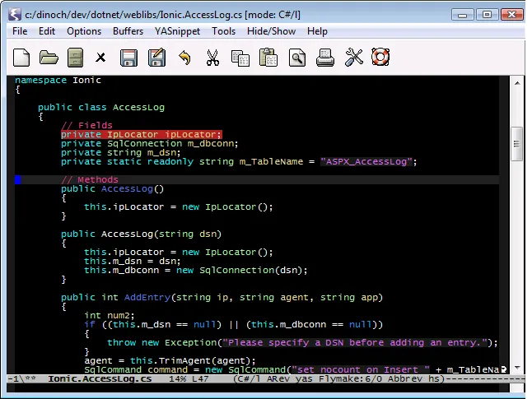
Task: Save the buffer with the floppy disk icon
Action: click(x=128, y=58)
